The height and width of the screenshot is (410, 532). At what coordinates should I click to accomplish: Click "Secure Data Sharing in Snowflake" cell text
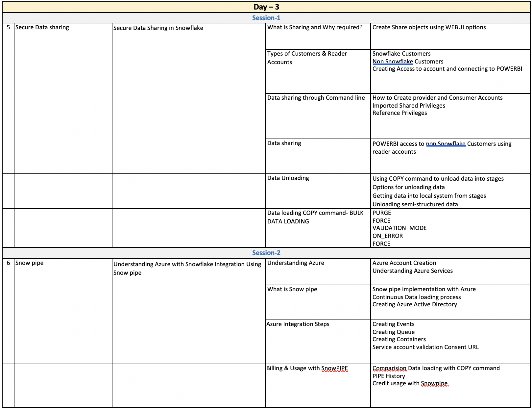click(x=158, y=28)
